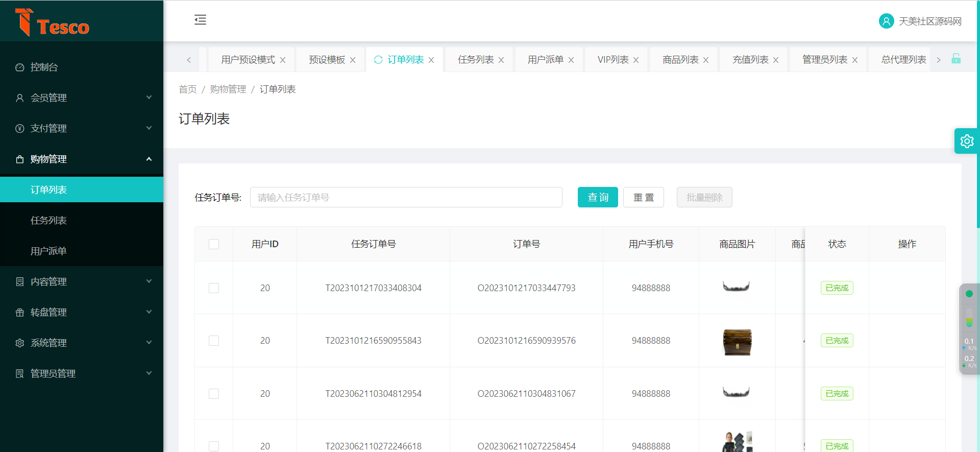This screenshot has width=980, height=452.
Task: Click the user avatar icon at top right
Action: click(x=886, y=21)
